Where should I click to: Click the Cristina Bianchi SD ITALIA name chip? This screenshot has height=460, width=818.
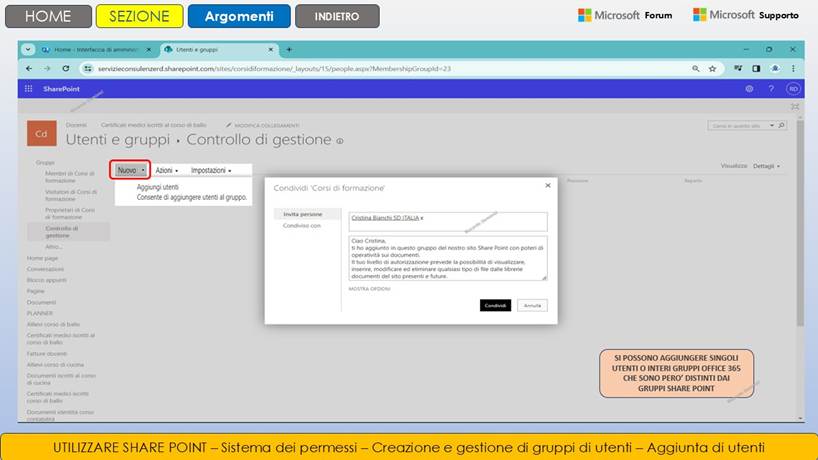pyautogui.click(x=385, y=218)
